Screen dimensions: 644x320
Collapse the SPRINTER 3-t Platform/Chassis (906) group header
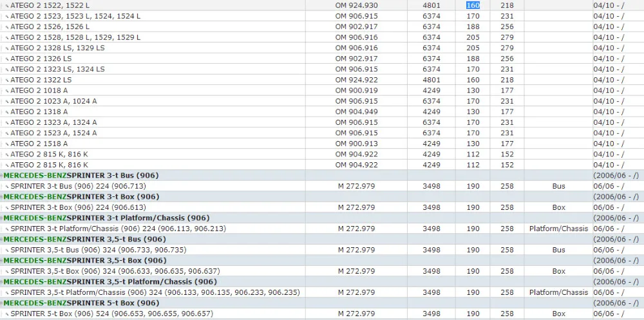click(x=2, y=218)
